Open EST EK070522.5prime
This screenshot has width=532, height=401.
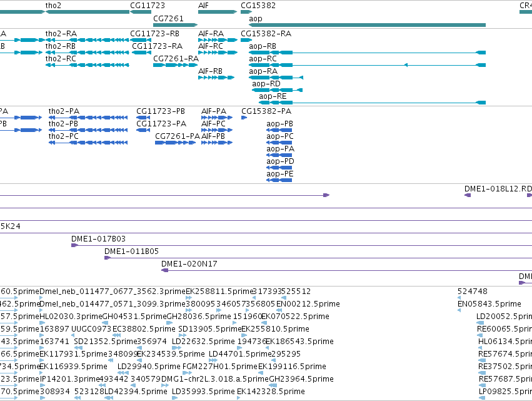click(295, 317)
